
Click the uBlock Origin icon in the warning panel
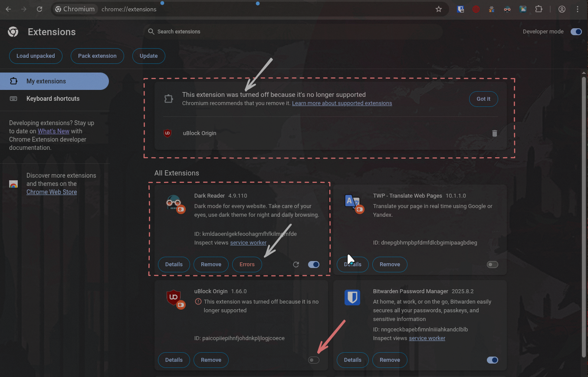(x=168, y=133)
